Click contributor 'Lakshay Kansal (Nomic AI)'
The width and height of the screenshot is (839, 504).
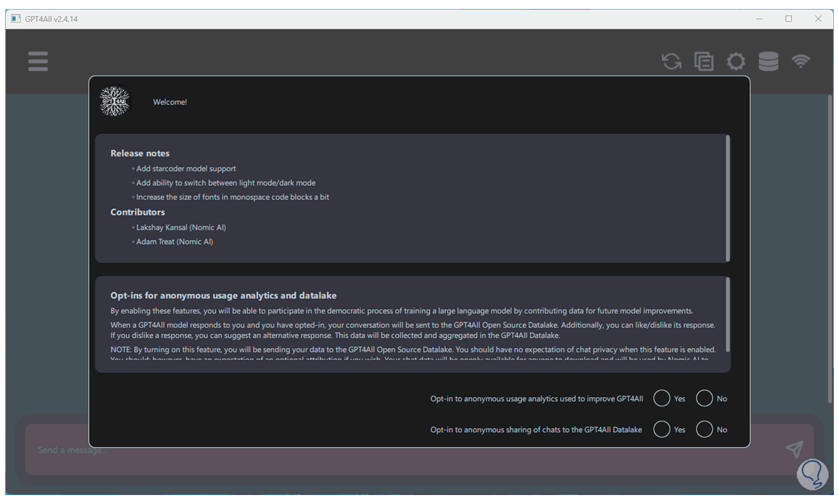pos(181,228)
